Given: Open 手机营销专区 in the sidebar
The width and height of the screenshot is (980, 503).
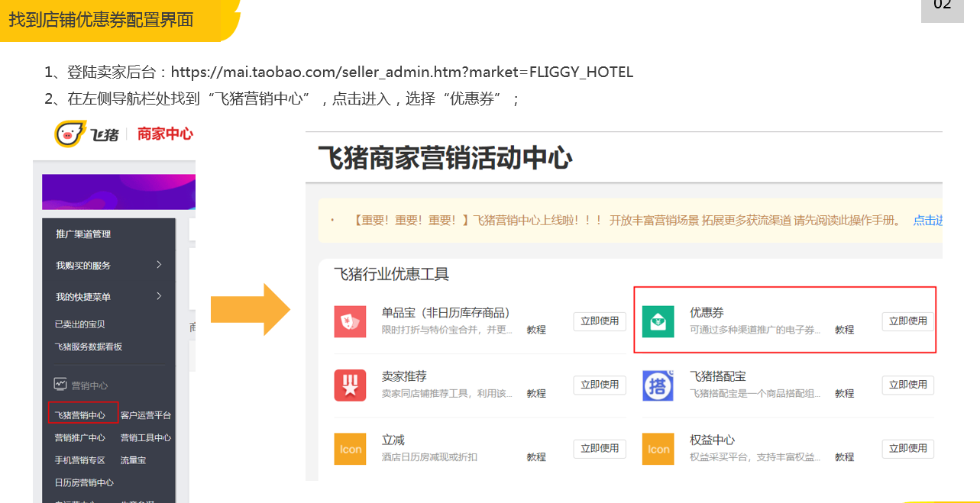Looking at the screenshot, I should click(80, 460).
